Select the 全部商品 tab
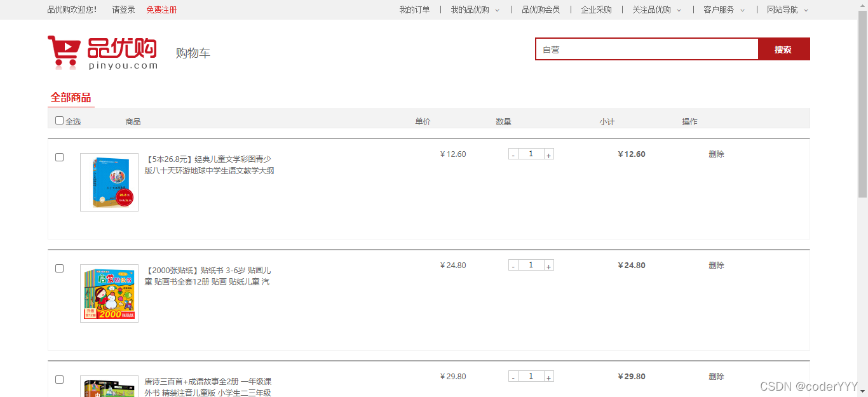 point(71,98)
